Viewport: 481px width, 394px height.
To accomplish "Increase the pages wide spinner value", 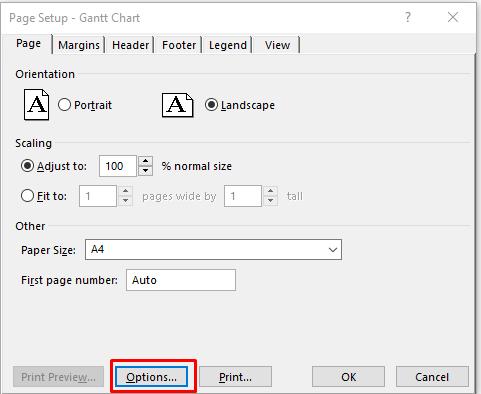I will [x=125, y=191].
